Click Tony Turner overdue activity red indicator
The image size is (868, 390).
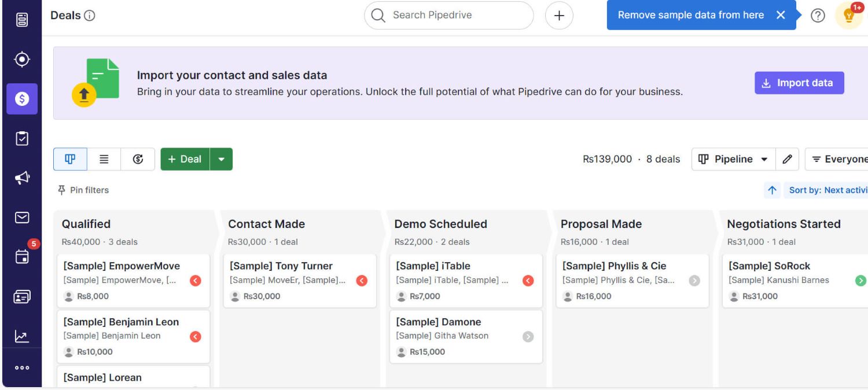coord(362,281)
